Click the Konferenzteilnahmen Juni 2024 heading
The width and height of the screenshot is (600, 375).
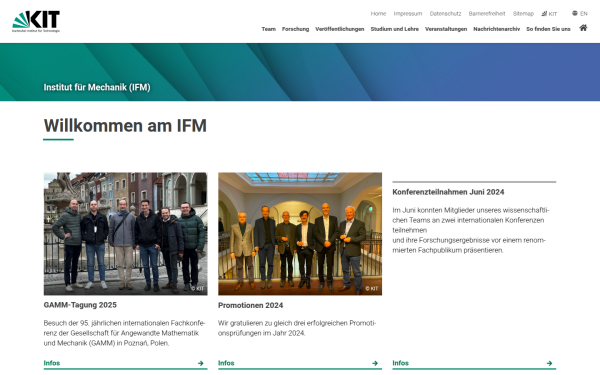(448, 192)
